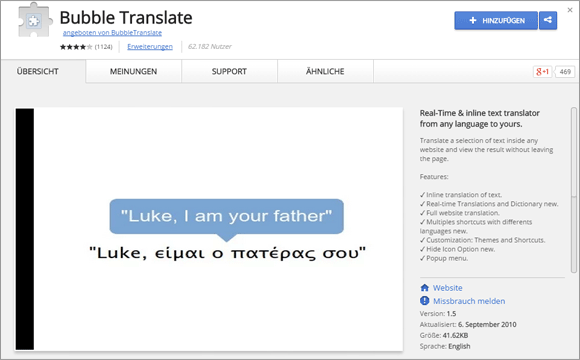The image size is (580, 360).
Task: Close the extension detail dialog
Action: [x=570, y=10]
